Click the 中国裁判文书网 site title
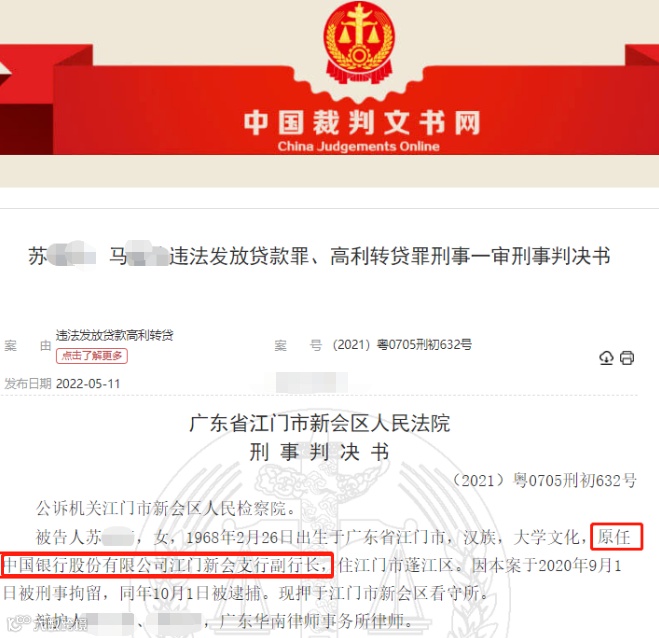This screenshot has width=659, height=638. [x=362, y=123]
